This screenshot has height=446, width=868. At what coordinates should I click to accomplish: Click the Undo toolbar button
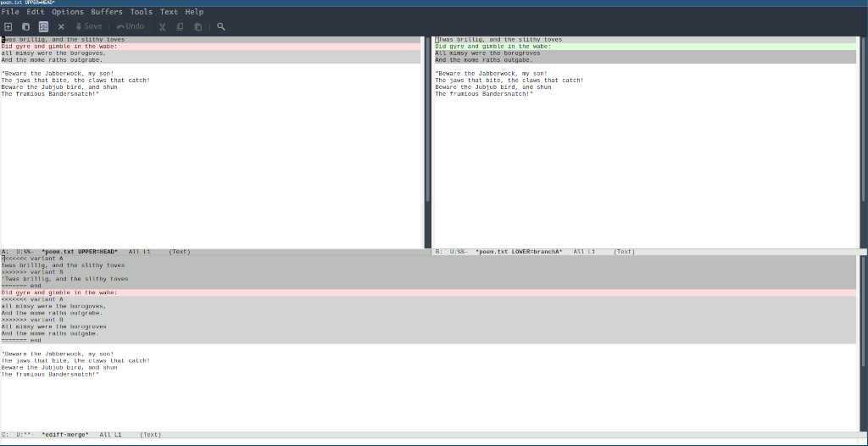[131, 26]
